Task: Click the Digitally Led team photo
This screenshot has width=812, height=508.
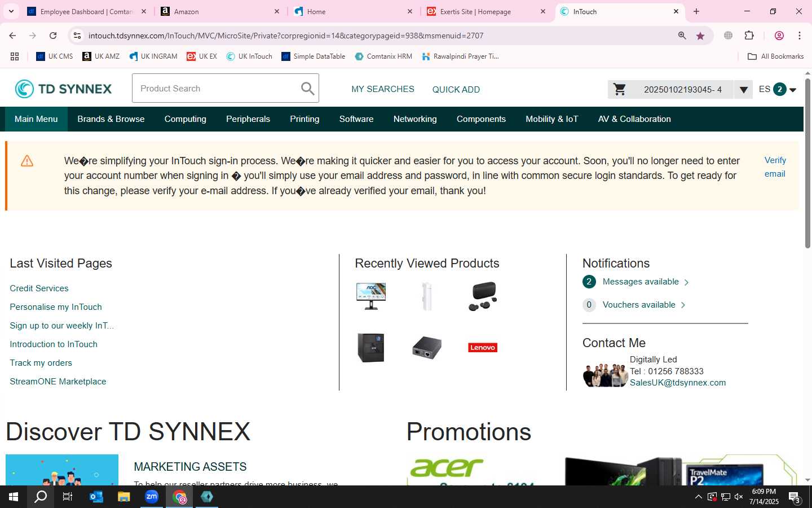Action: coord(605,375)
